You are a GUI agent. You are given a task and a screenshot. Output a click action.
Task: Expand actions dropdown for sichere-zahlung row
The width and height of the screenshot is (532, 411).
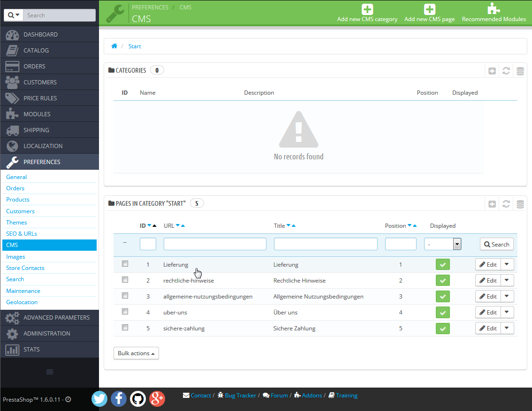click(x=507, y=328)
